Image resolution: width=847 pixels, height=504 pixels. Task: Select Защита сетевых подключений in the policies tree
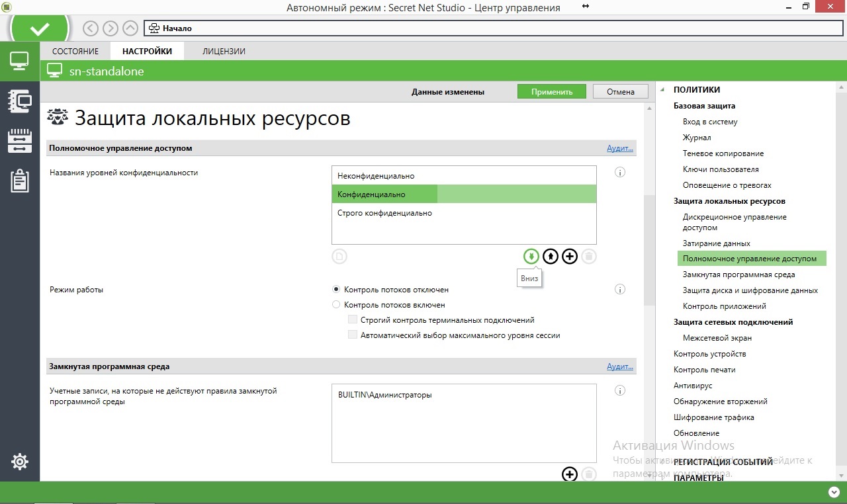coord(733,322)
